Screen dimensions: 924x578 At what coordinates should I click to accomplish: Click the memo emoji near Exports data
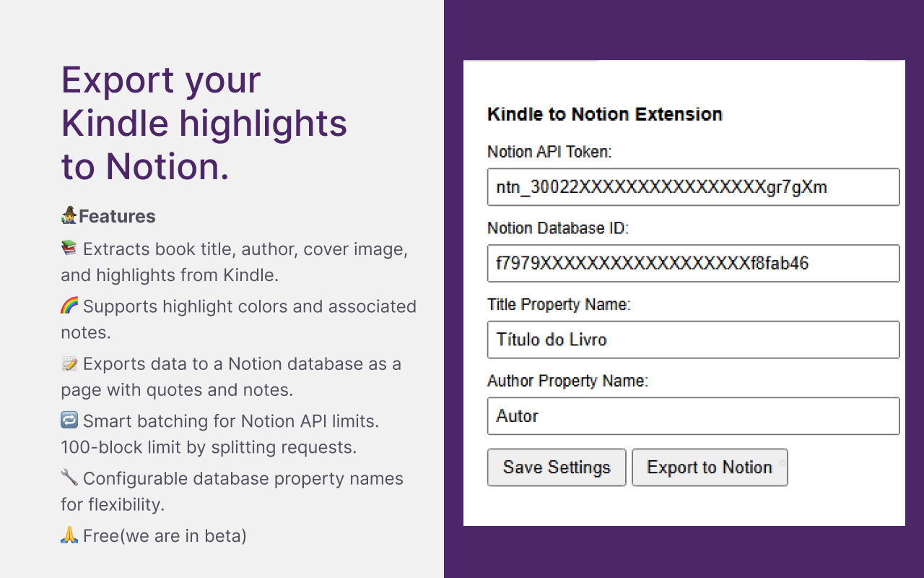pos(69,363)
